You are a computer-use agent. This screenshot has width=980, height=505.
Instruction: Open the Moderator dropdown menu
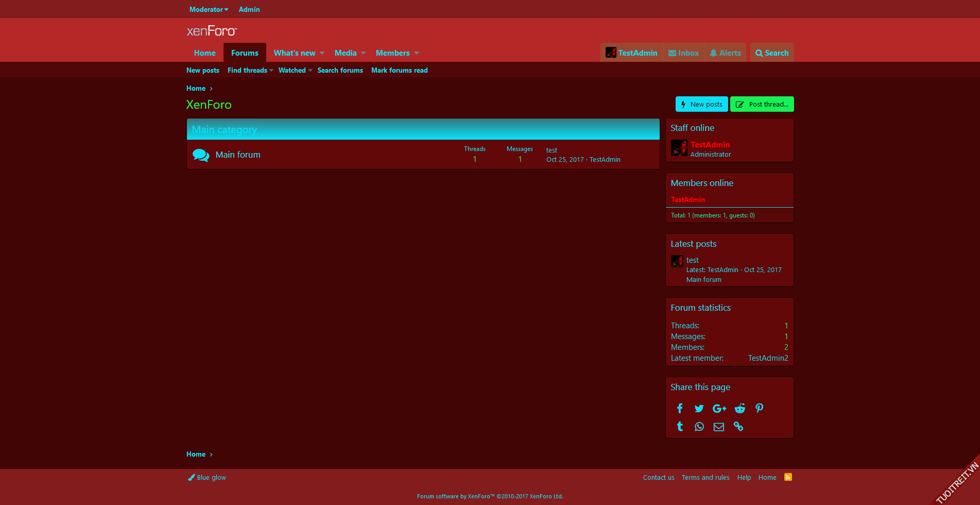pos(209,9)
